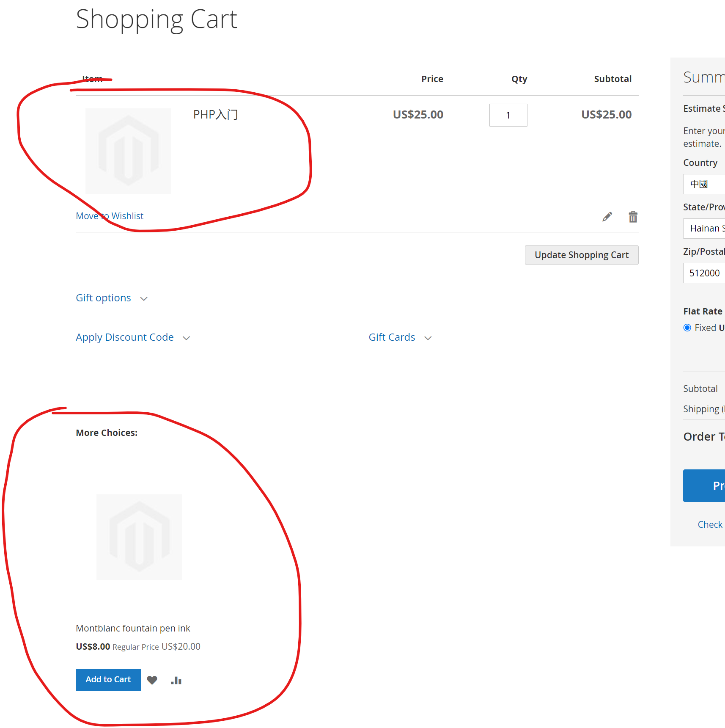Click the trash can remove item icon
725x728 pixels.
tap(633, 217)
